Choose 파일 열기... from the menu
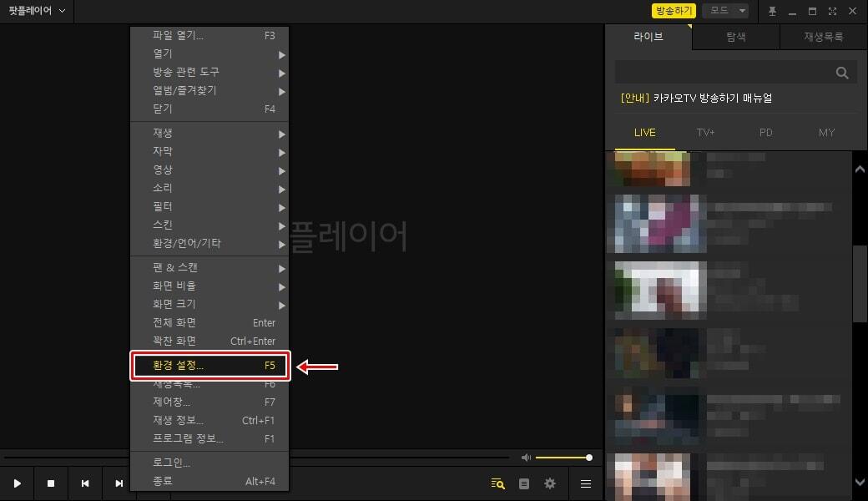This screenshot has height=501, width=868. click(x=209, y=35)
